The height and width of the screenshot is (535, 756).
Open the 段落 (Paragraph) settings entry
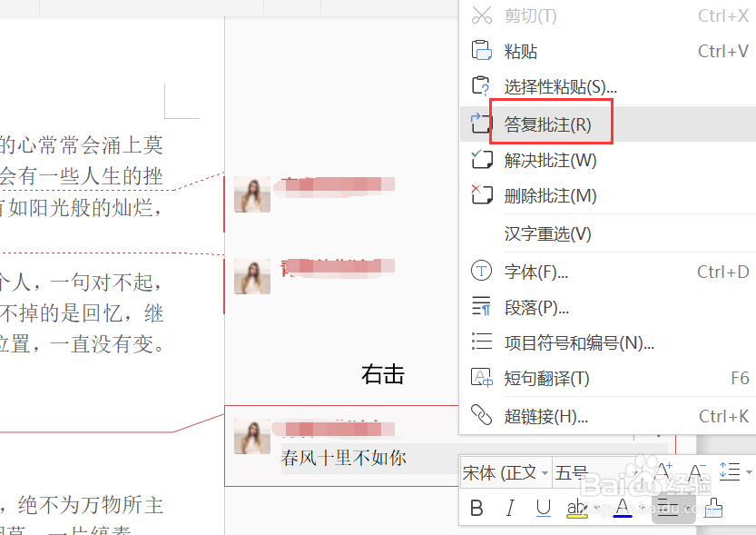(x=524, y=307)
